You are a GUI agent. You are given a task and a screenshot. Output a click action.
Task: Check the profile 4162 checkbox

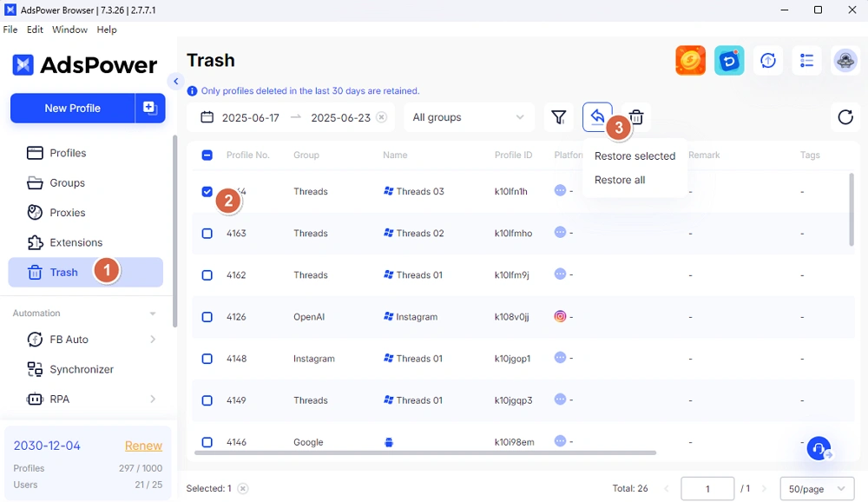point(207,274)
